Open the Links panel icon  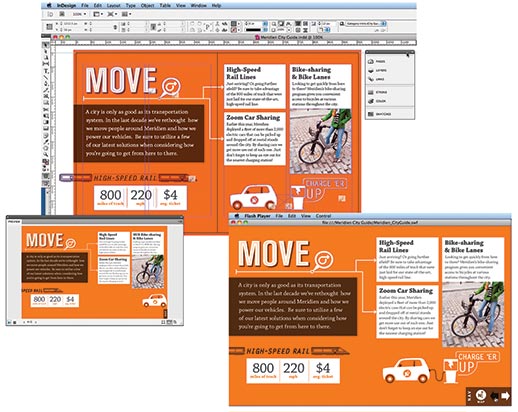(x=371, y=79)
